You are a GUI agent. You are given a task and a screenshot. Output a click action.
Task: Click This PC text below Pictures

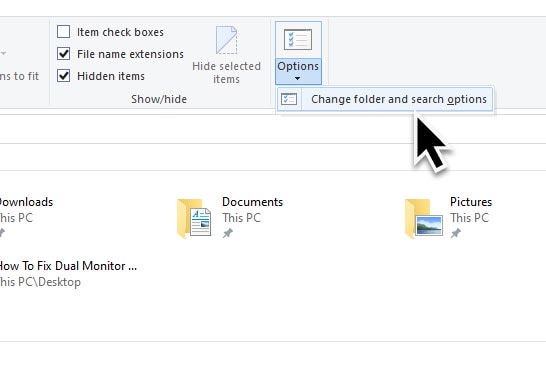coord(469,218)
